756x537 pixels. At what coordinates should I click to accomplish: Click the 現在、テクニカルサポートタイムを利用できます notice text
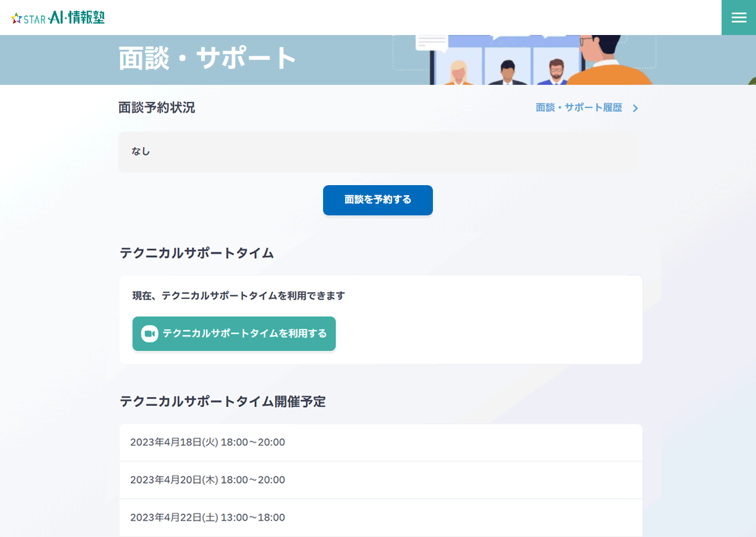[239, 295]
